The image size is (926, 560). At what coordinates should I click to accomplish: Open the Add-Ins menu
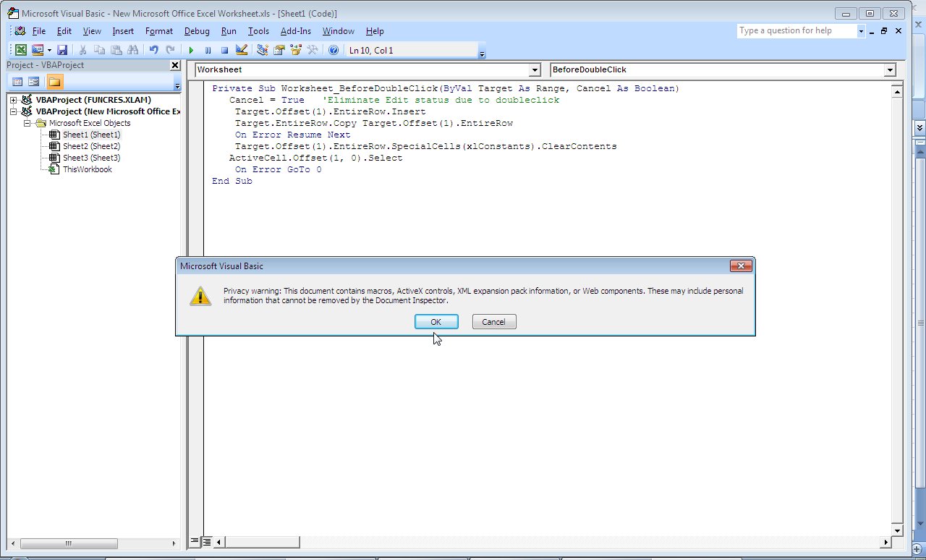pos(296,31)
